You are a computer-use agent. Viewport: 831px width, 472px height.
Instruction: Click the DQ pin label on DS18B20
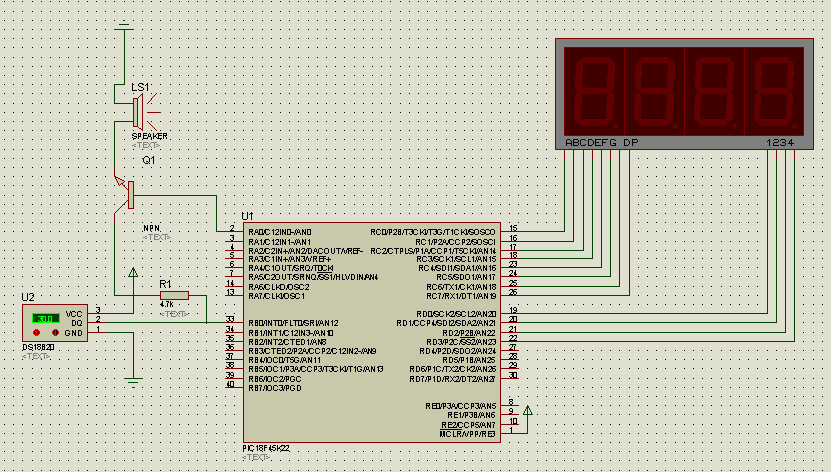point(77,323)
